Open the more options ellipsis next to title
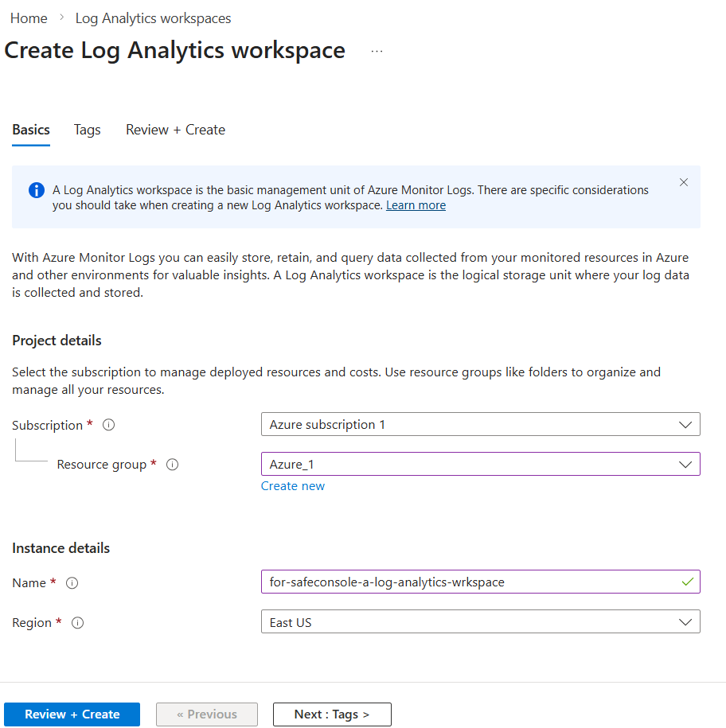 point(377,51)
